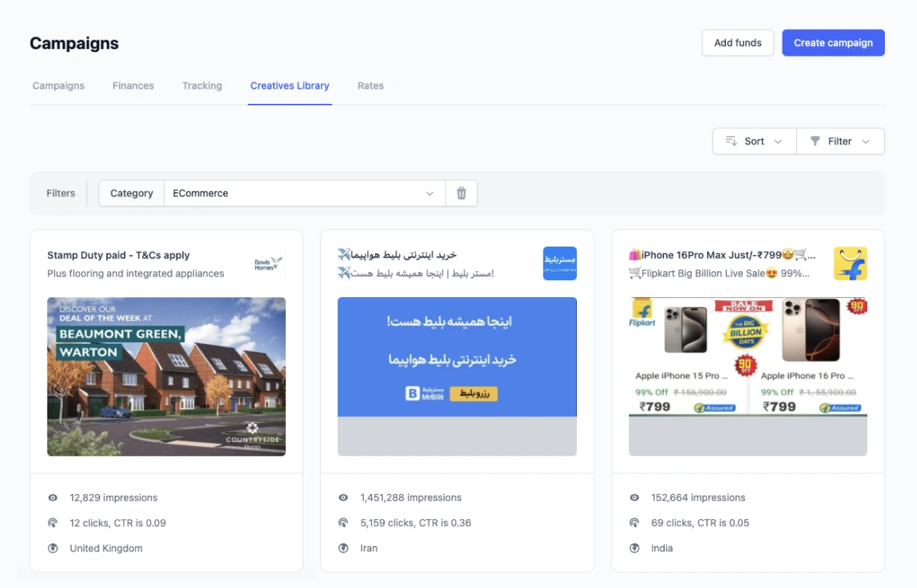Click the clicks icon beside 12 clicks stat
Screen dimensions: 917x588
[53, 522]
